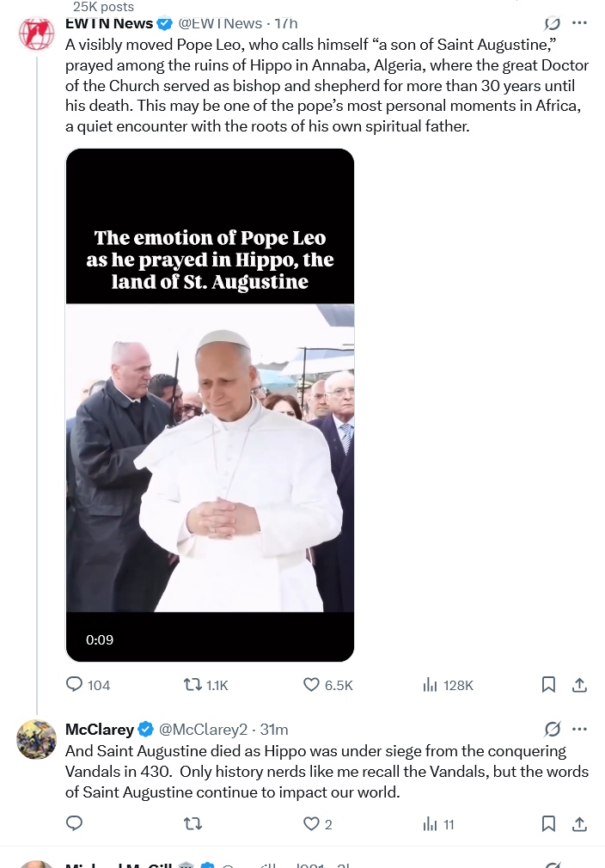The width and height of the screenshot is (605, 868).
Task: Reply to McClarey's post
Action: pyautogui.click(x=76, y=824)
